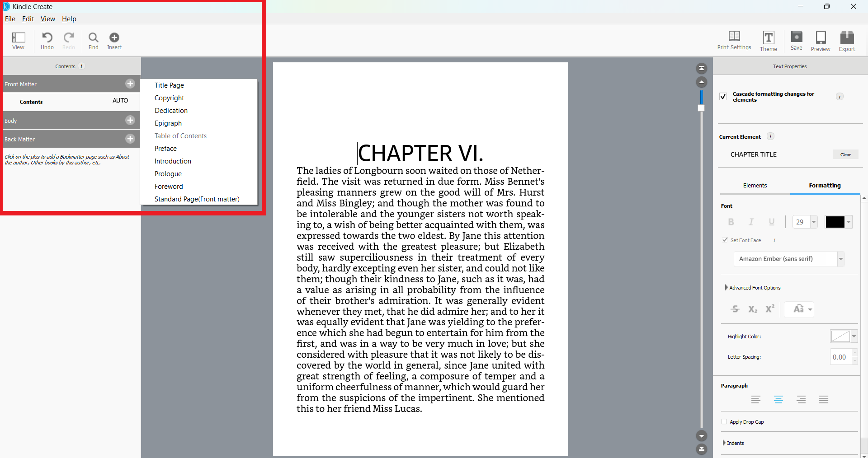868x458 pixels.
Task: Jump to last page arrow
Action: [702, 449]
